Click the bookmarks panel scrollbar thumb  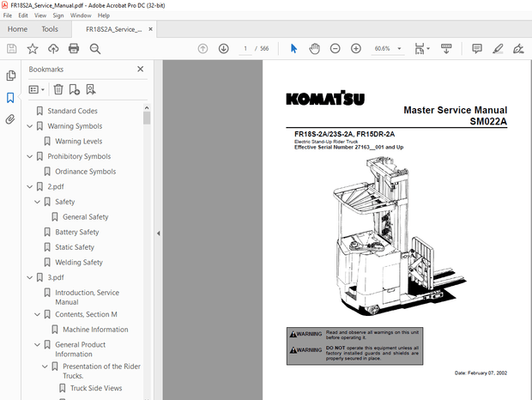(x=147, y=118)
